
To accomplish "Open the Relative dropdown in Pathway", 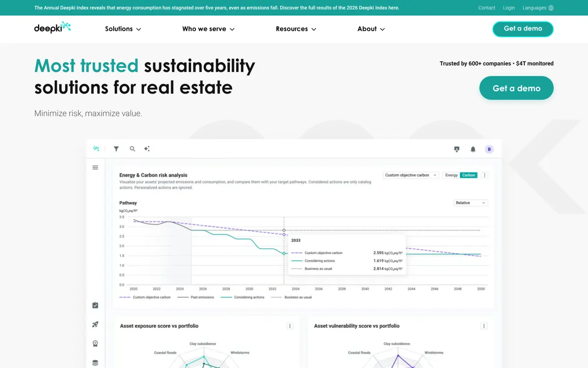I will tap(471, 203).
